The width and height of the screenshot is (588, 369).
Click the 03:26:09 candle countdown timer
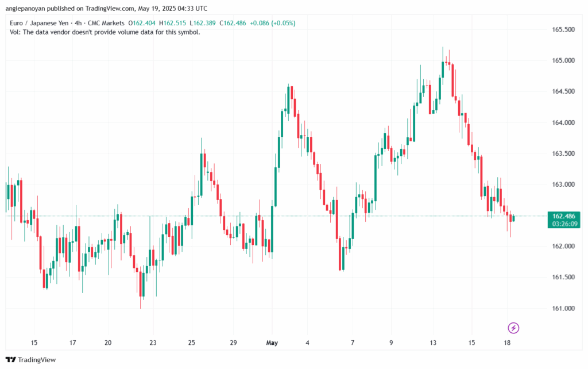(563, 223)
